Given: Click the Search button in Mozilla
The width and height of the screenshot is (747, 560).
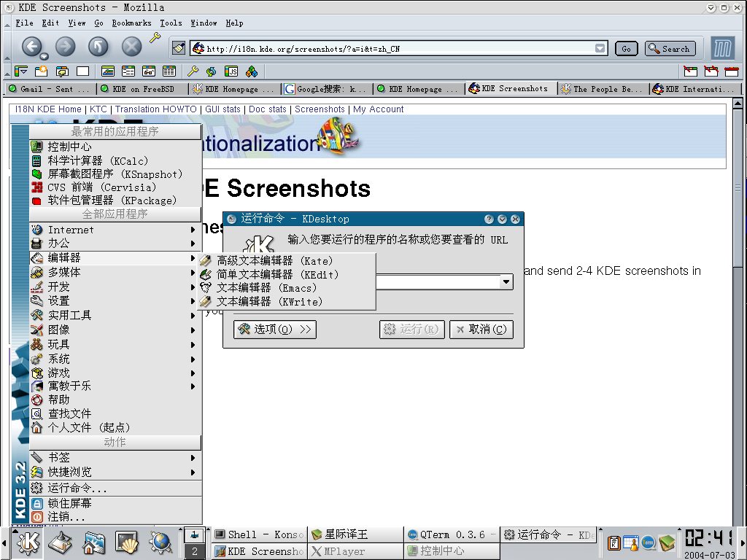Looking at the screenshot, I should pyautogui.click(x=670, y=49).
